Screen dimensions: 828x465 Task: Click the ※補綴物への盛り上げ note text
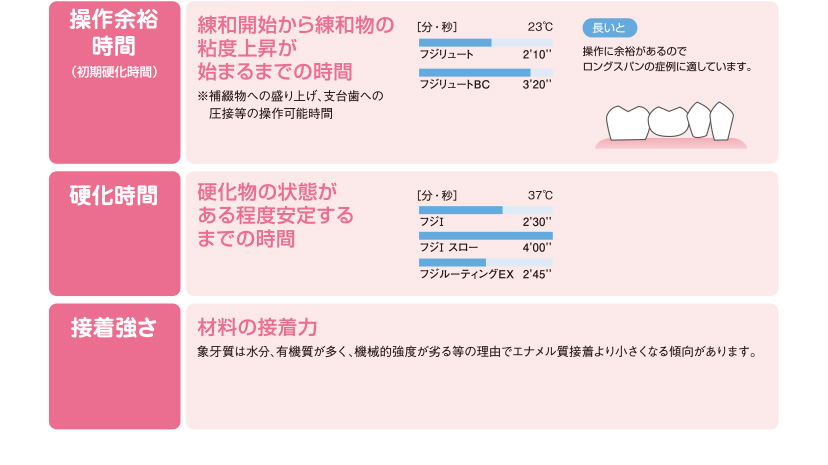pyautogui.click(x=290, y=105)
